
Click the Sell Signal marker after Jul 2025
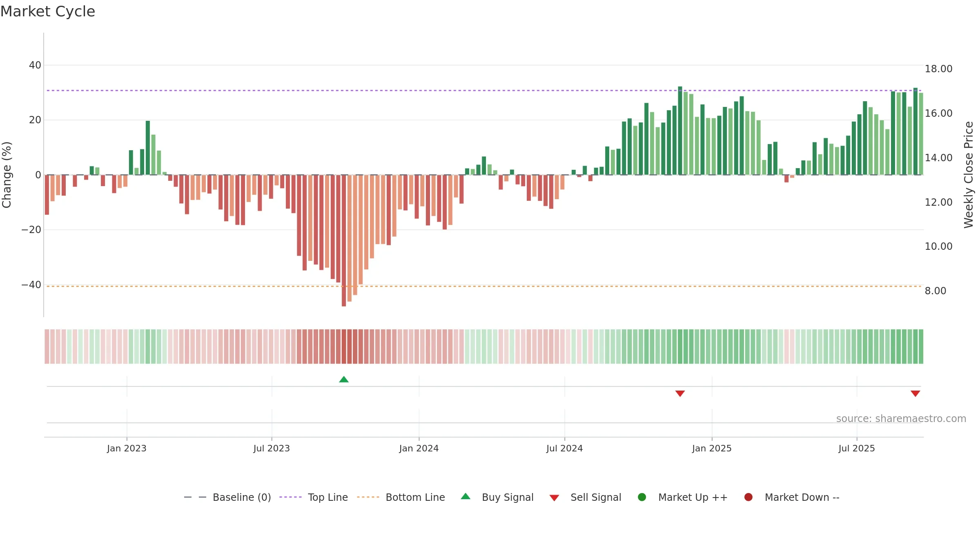[x=915, y=393]
